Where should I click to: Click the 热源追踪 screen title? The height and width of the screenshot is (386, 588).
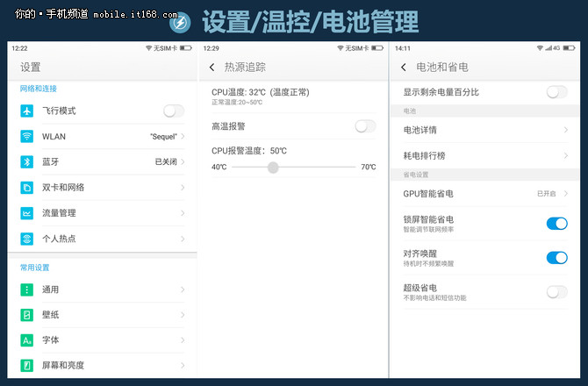click(245, 68)
